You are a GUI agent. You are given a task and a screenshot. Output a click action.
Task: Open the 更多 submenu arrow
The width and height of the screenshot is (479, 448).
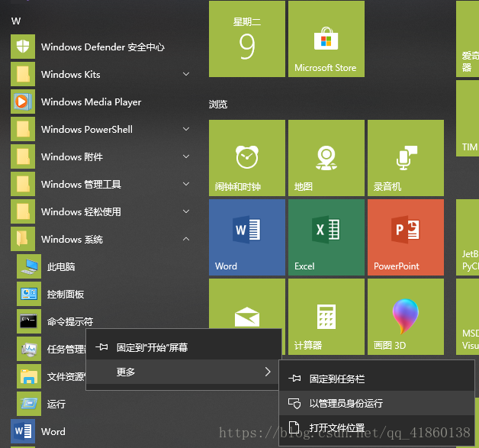click(x=268, y=372)
